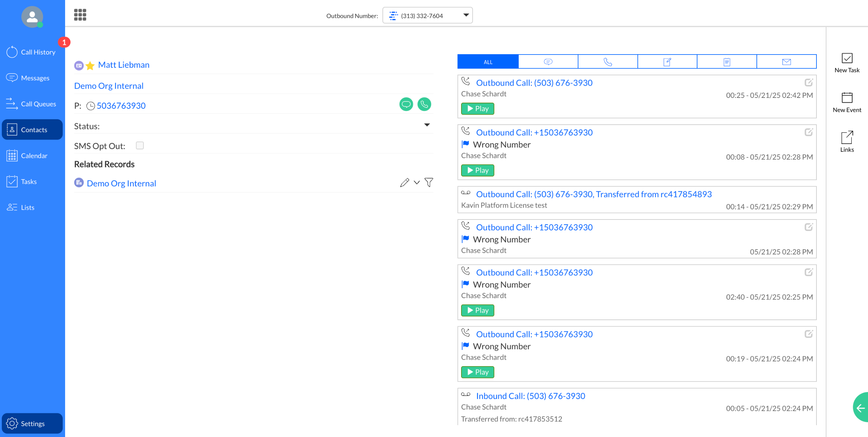Expand the Status dropdown
Image resolution: width=868 pixels, height=437 pixels.
pos(427,125)
